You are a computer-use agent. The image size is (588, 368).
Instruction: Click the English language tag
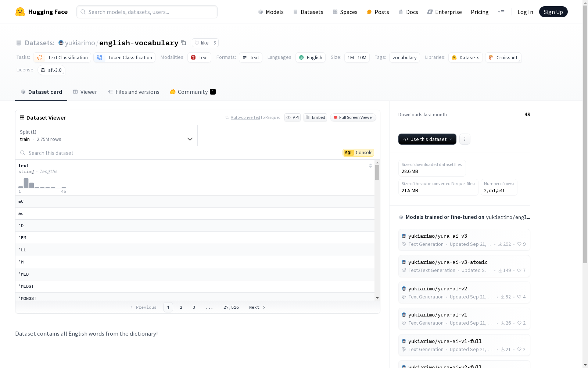(311, 57)
